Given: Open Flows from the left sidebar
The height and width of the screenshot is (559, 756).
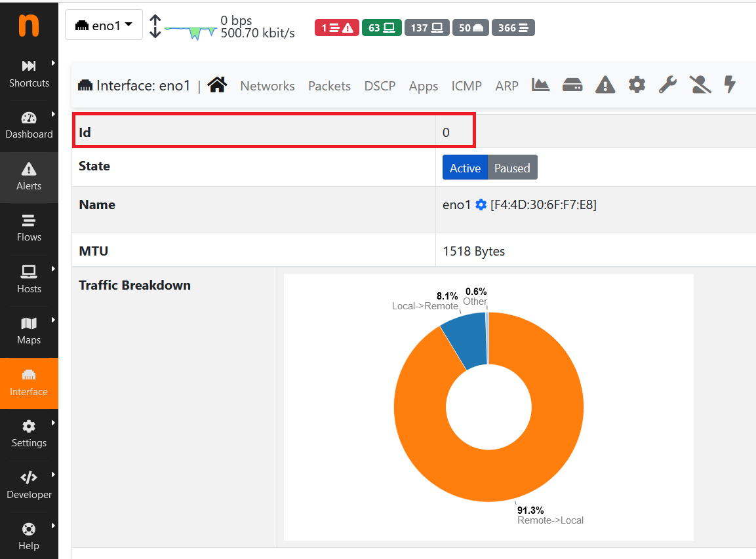Looking at the screenshot, I should pyautogui.click(x=29, y=227).
